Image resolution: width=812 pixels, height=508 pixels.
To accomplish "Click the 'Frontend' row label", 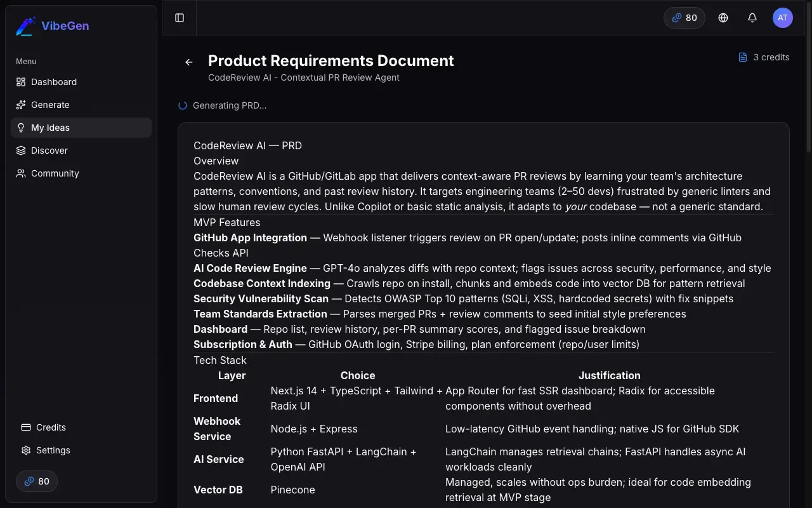I will (x=216, y=398).
